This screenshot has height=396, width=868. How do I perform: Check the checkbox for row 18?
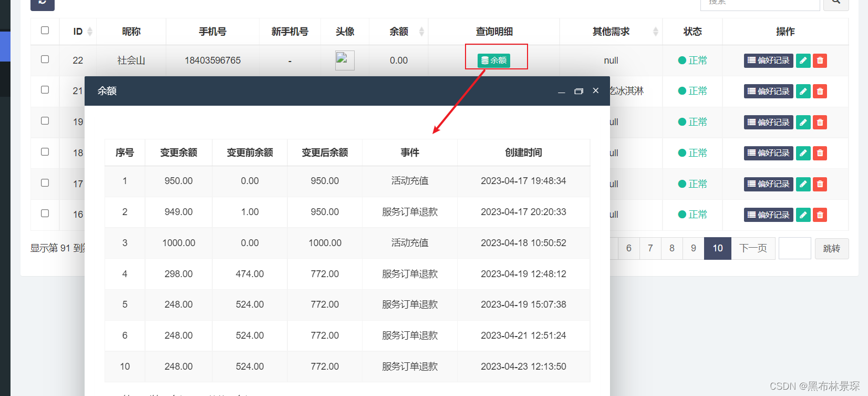pyautogui.click(x=45, y=152)
